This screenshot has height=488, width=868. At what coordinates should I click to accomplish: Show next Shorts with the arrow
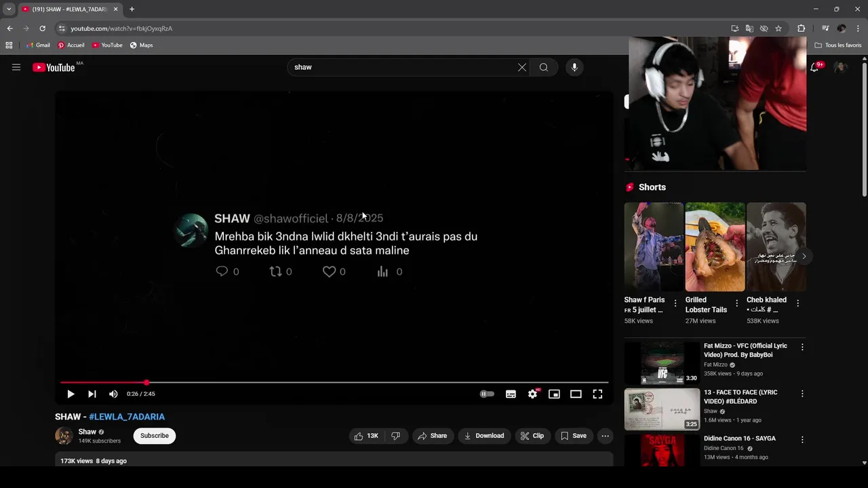804,256
